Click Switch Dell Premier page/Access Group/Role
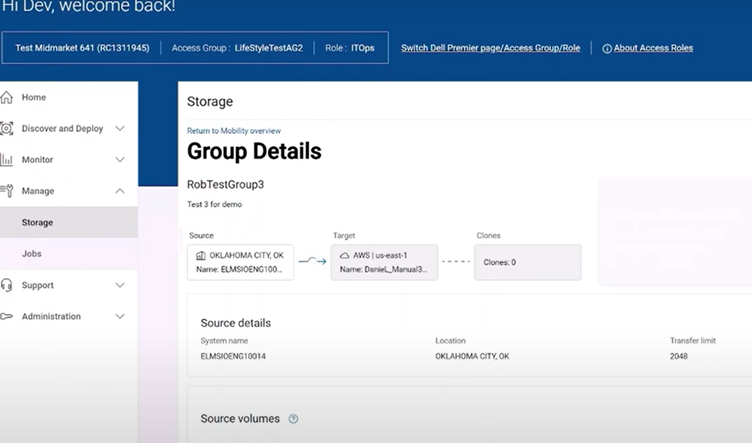752x443 pixels. (490, 48)
